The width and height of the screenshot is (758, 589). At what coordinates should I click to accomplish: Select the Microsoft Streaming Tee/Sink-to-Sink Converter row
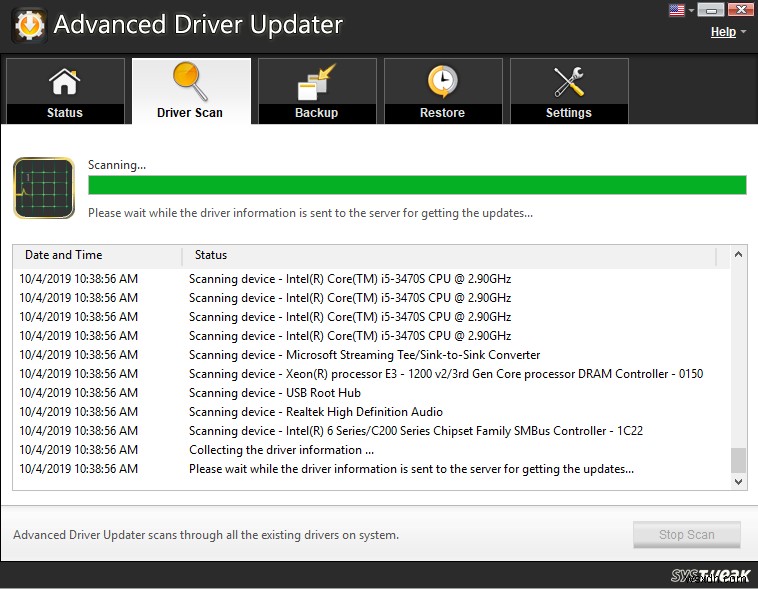371,355
